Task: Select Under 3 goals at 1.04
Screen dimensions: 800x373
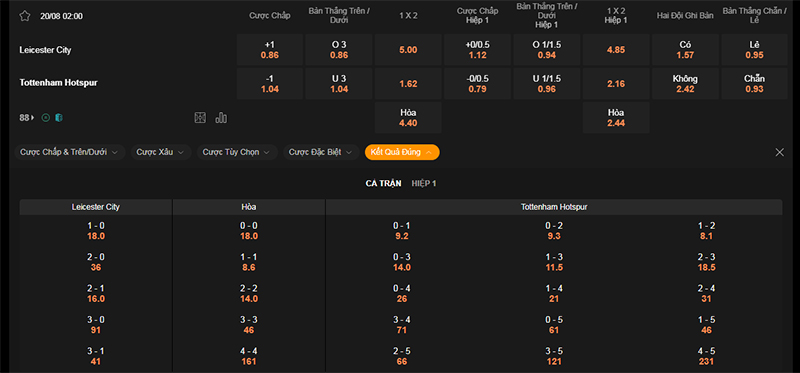Action: click(x=339, y=84)
